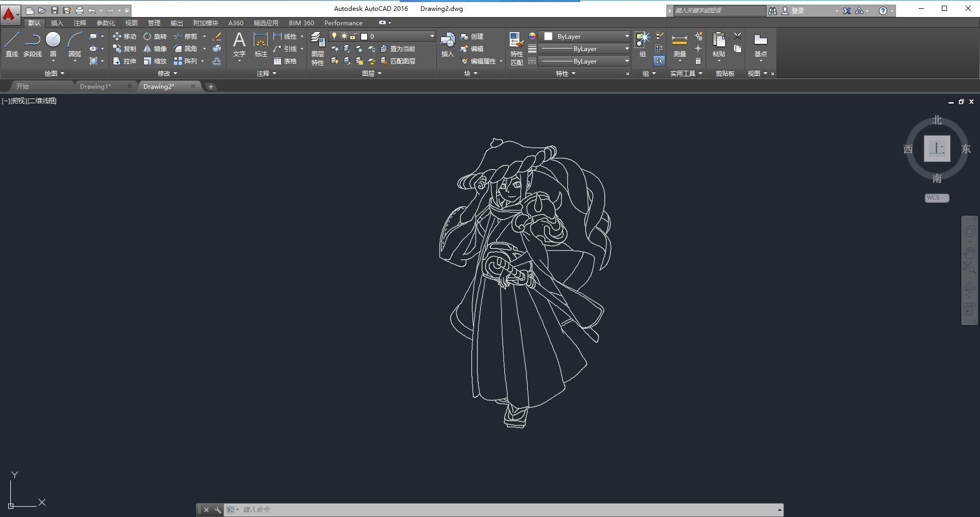Switch to the Output (输出) ribbon tab
The image size is (980, 517).
pyautogui.click(x=176, y=23)
